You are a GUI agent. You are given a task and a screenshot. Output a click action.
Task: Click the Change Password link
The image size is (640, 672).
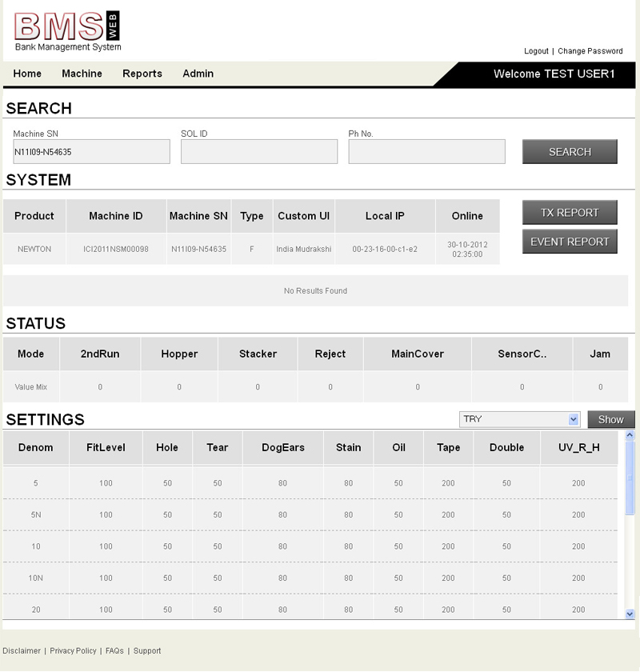click(x=590, y=51)
